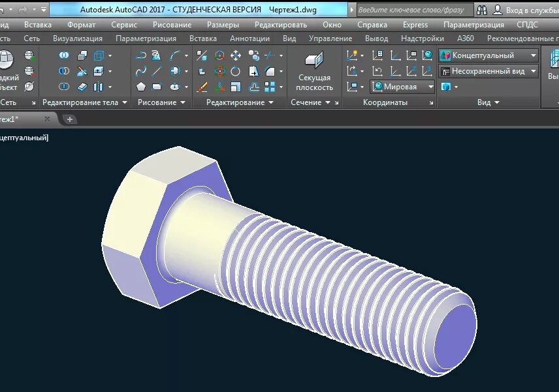Open the Несохраненный вид view dropdown

(488, 71)
